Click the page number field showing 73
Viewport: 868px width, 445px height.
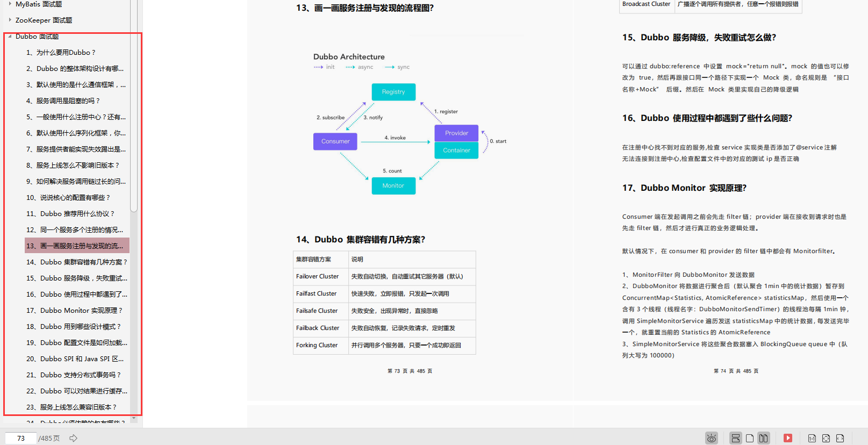coord(21,438)
